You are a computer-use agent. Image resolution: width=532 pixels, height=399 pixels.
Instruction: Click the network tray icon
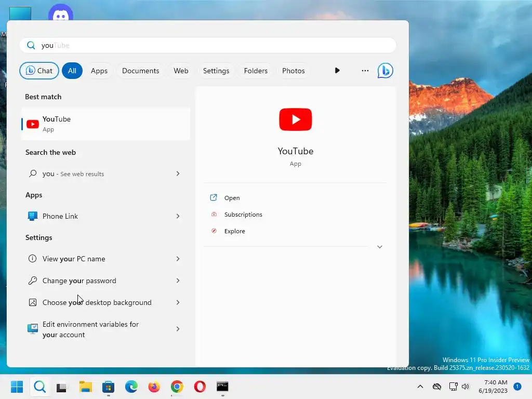(453, 387)
